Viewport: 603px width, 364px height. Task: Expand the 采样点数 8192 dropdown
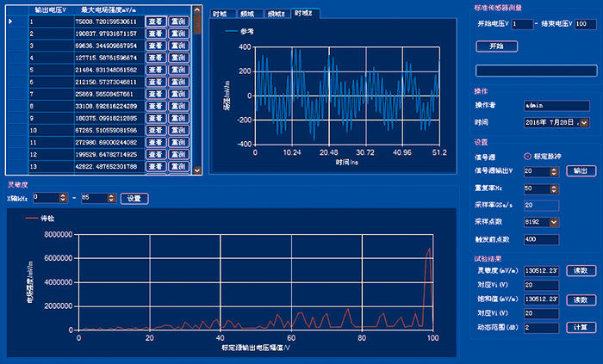(553, 222)
